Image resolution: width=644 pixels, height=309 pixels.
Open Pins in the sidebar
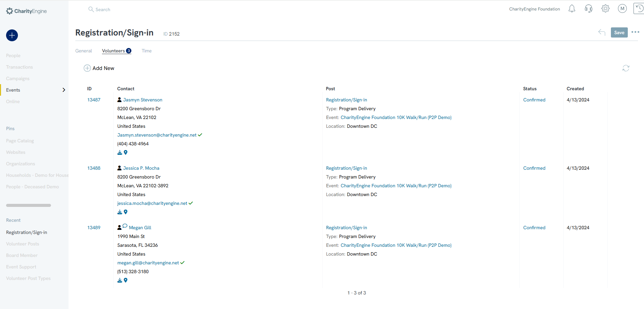click(10, 128)
